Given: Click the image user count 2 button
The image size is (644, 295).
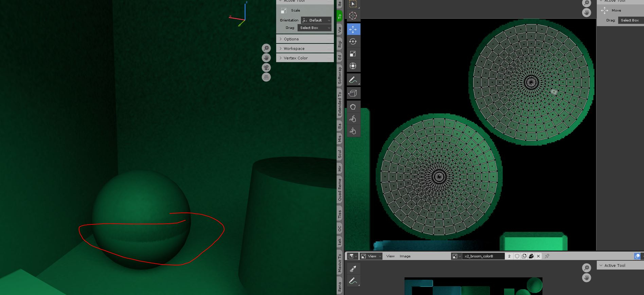Looking at the screenshot, I should (x=509, y=256).
